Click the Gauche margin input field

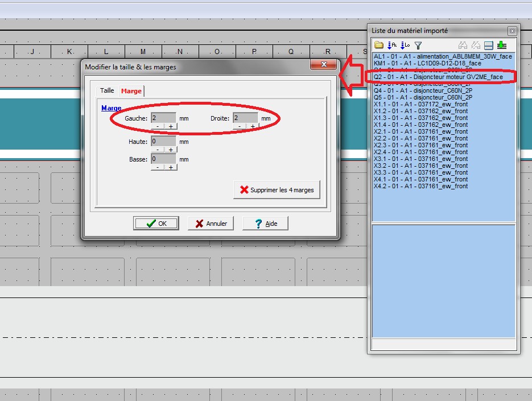click(x=163, y=118)
